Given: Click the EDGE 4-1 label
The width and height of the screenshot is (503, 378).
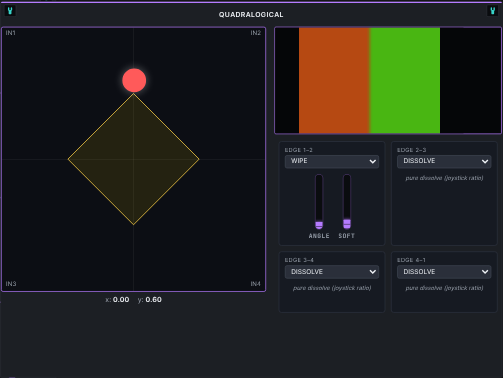Looking at the screenshot, I should pos(411,260).
